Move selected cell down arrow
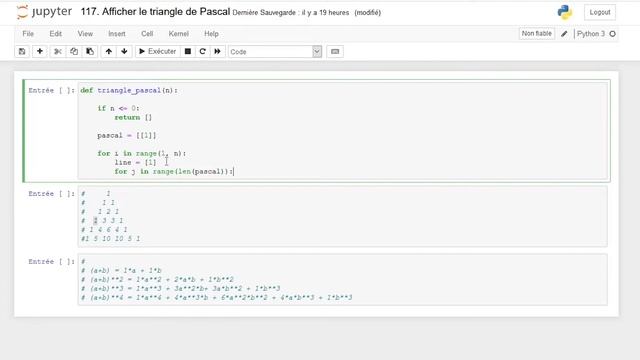The image size is (640, 360). [x=124, y=51]
